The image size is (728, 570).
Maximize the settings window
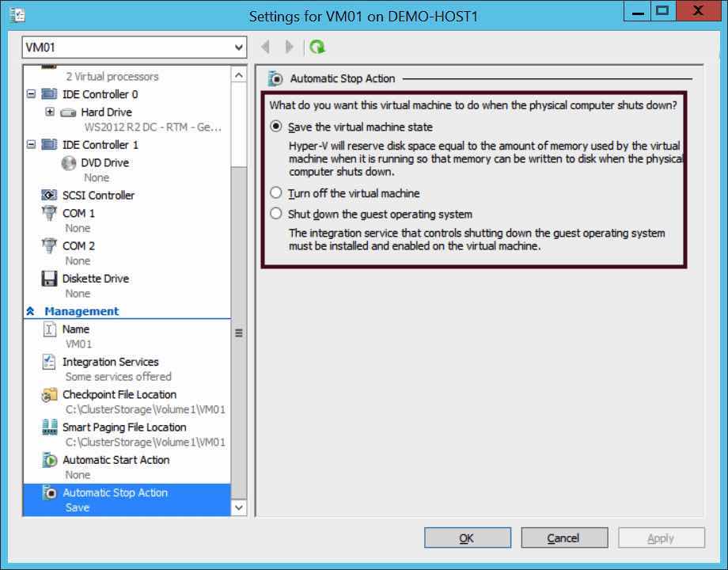(662, 10)
